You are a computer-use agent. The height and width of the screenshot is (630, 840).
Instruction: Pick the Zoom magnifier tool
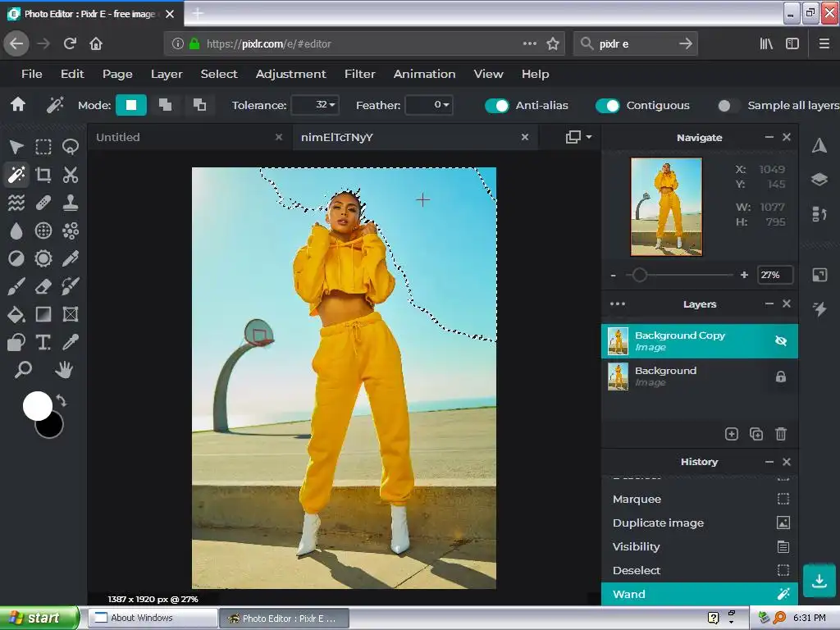23,371
